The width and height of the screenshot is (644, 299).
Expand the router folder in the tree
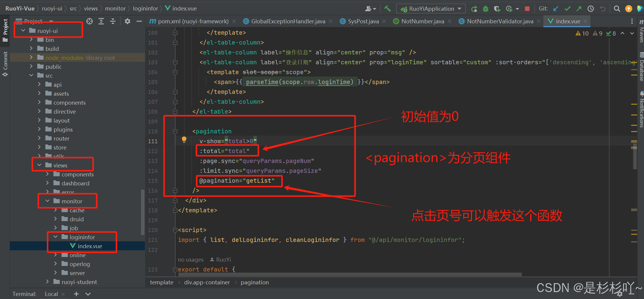[x=39, y=138]
